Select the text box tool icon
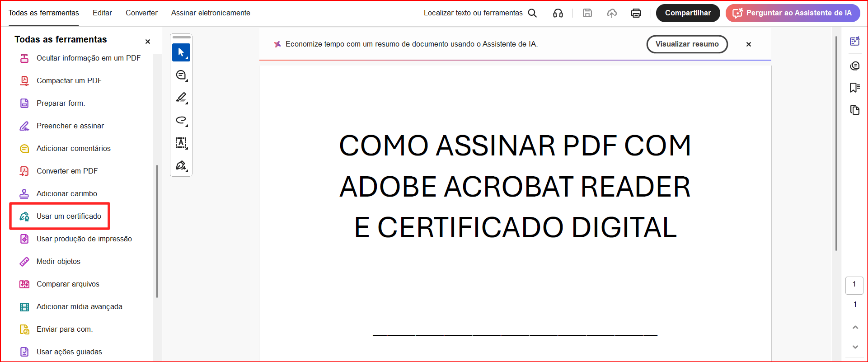868x362 pixels. point(181,143)
